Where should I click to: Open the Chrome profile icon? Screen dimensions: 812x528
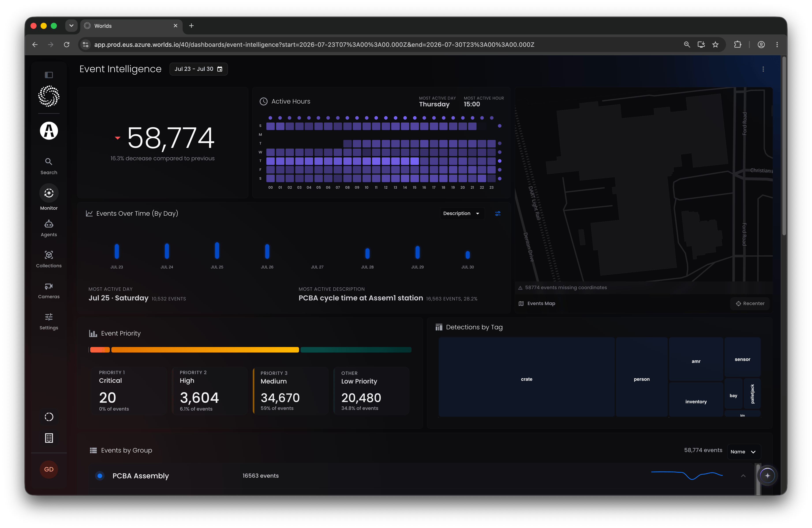tap(761, 45)
